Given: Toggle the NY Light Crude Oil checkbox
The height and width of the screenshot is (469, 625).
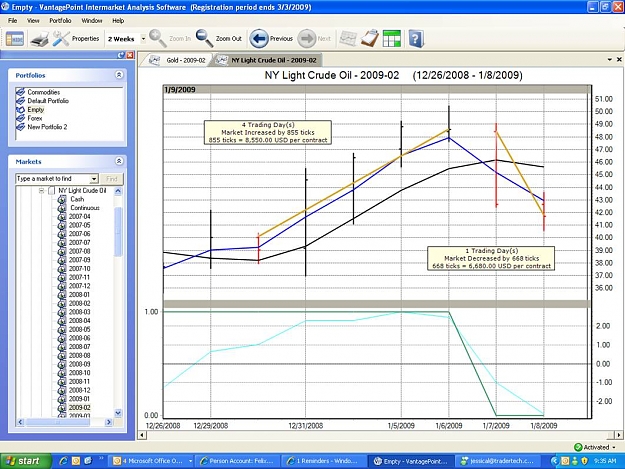Looking at the screenshot, I should (51, 191).
